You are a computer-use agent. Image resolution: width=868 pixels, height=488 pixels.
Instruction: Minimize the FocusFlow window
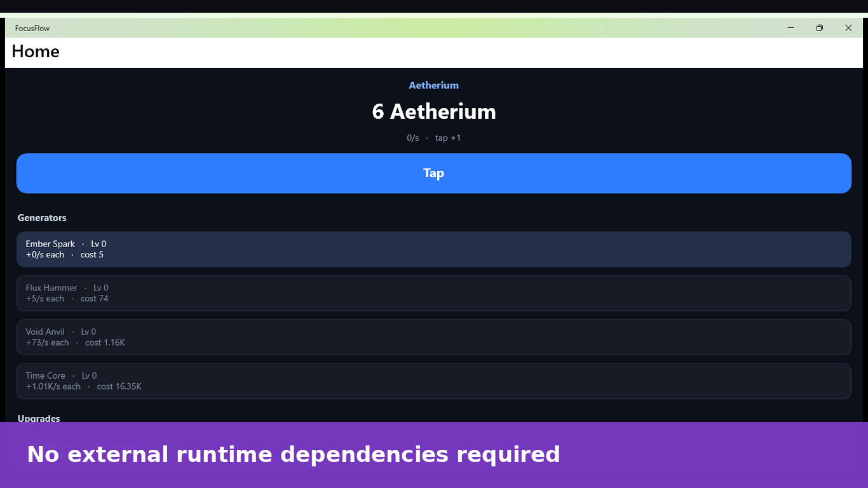(790, 28)
